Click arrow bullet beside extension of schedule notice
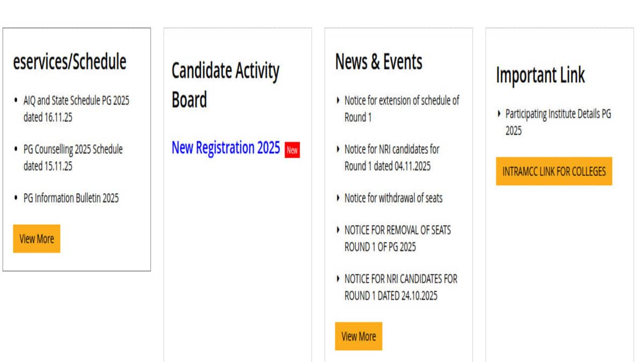Image resolution: width=644 pixels, height=362 pixels. click(x=338, y=100)
